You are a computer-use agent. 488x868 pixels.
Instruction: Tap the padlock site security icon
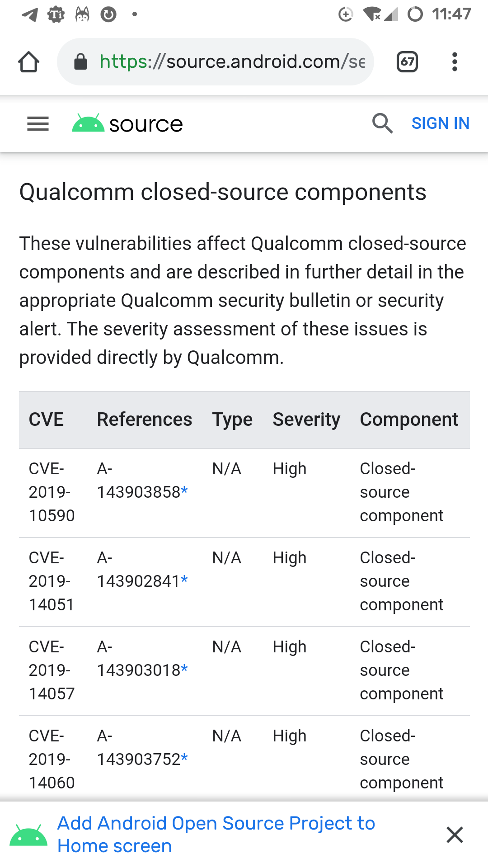tap(80, 62)
